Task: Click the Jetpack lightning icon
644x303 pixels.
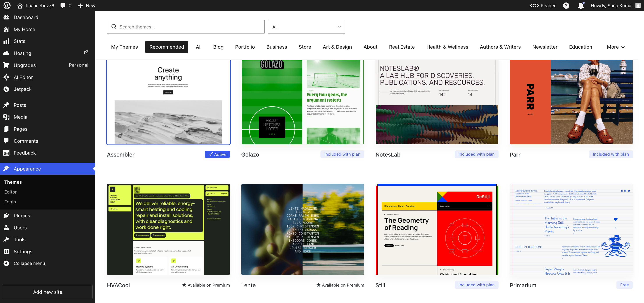Action: click(7, 89)
